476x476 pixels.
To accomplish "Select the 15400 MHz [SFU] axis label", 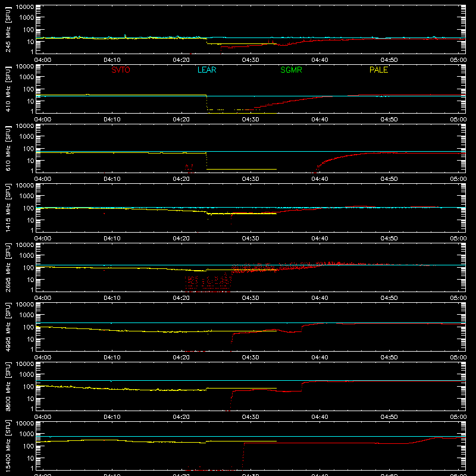I will pos(8,446).
